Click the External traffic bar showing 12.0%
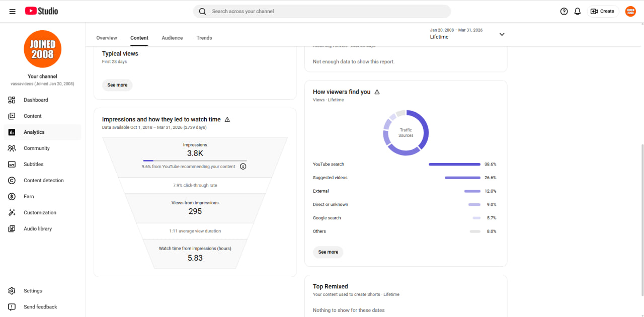 pos(472,191)
